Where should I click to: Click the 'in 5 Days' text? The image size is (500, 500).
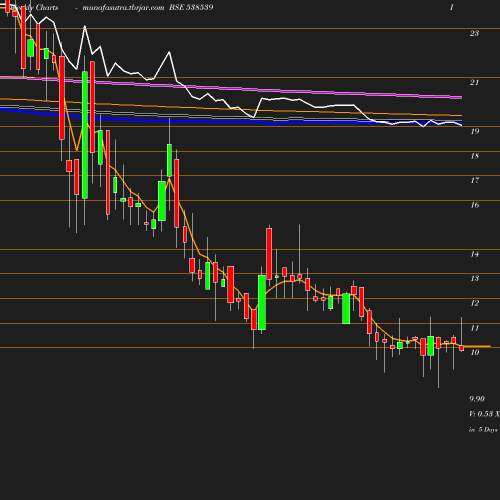tap(483, 429)
